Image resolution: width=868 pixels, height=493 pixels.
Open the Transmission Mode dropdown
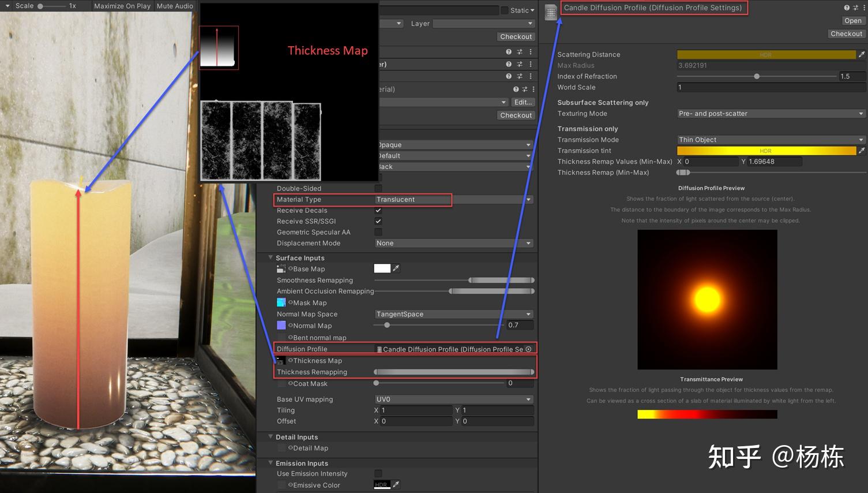point(771,140)
